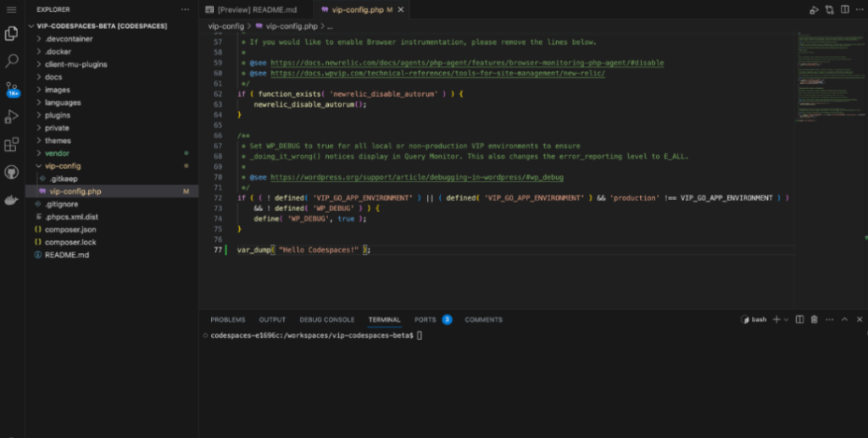Collapse the vip-config folder
This screenshot has height=438, width=868.
(x=63, y=166)
